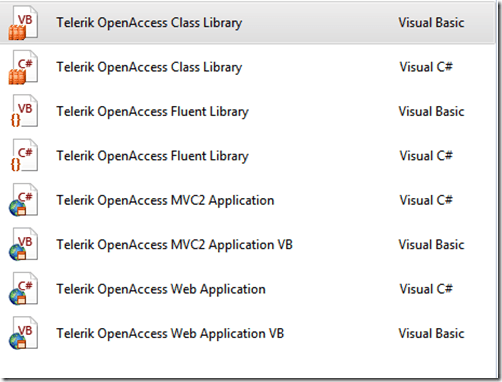Select Telerik OpenAccess MVC2 Application name

[165, 200]
